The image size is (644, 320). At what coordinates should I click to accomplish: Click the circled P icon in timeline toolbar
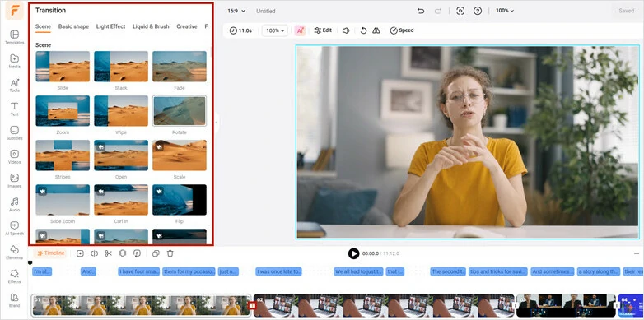coord(138,253)
